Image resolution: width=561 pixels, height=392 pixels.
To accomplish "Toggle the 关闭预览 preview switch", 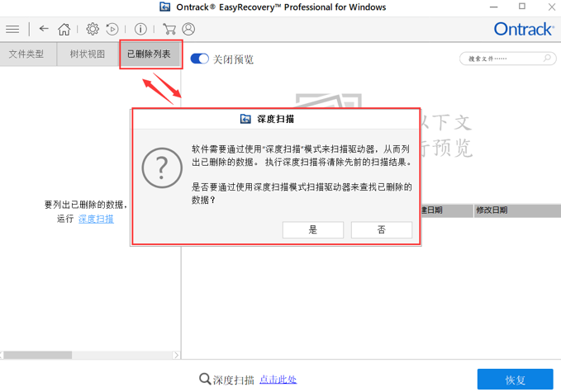I will point(199,59).
